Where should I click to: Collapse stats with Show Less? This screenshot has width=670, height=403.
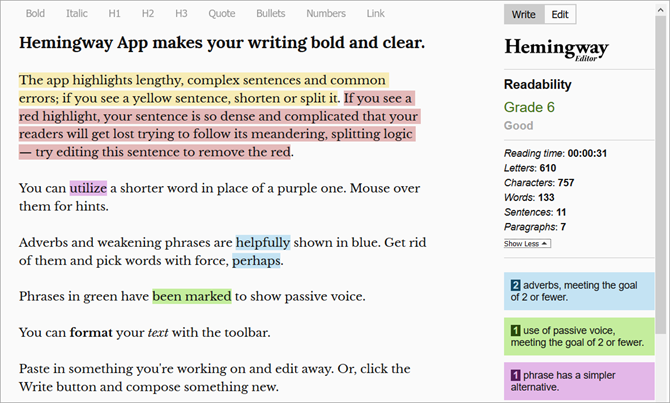click(x=525, y=243)
